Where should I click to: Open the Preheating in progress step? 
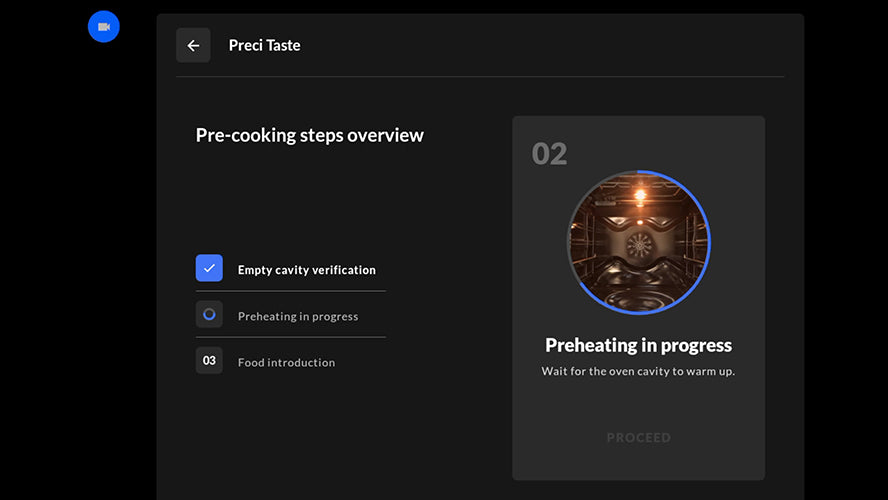(x=297, y=316)
